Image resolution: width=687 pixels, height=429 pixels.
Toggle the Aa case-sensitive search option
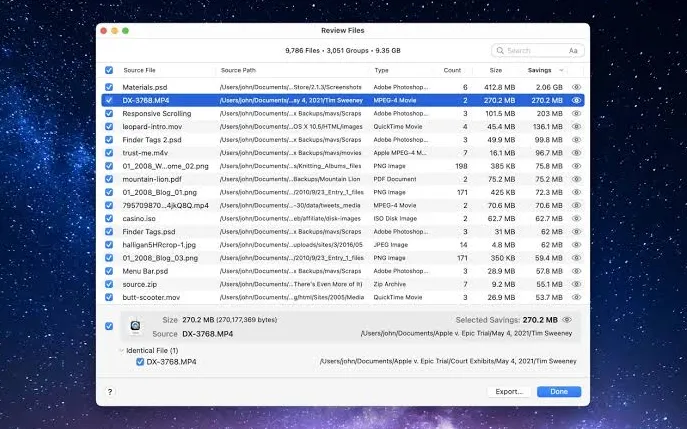[573, 51]
